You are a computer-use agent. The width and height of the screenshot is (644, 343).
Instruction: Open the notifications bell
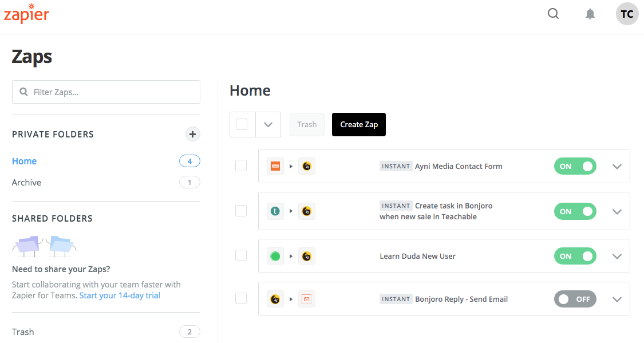590,14
